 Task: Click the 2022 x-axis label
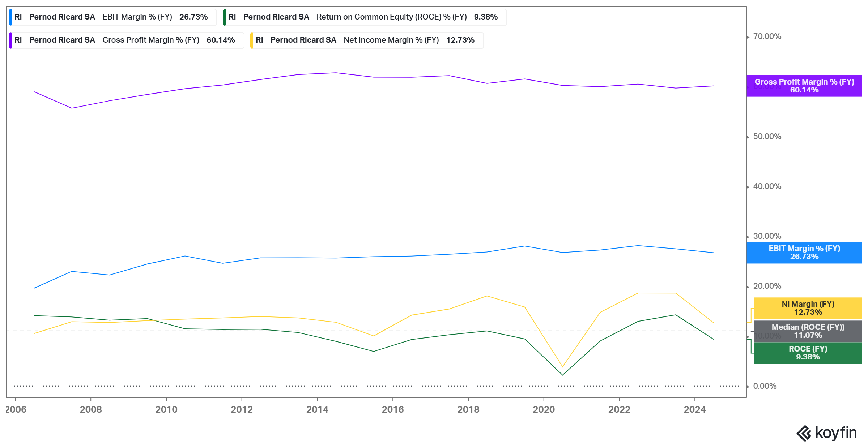coord(619,409)
